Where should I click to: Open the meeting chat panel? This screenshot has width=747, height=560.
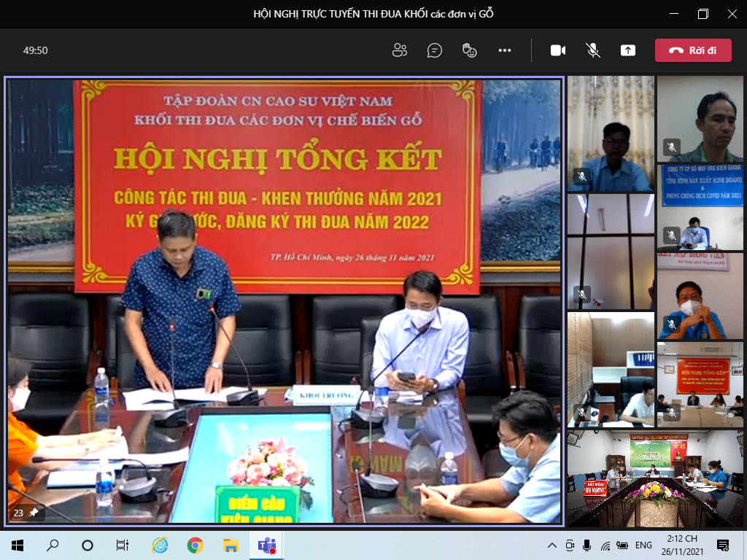[435, 50]
